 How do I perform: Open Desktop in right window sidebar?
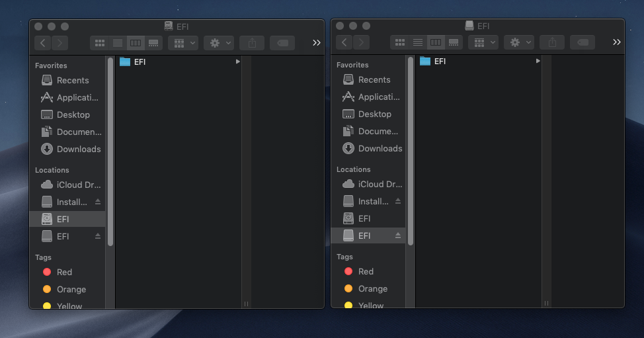click(368, 114)
